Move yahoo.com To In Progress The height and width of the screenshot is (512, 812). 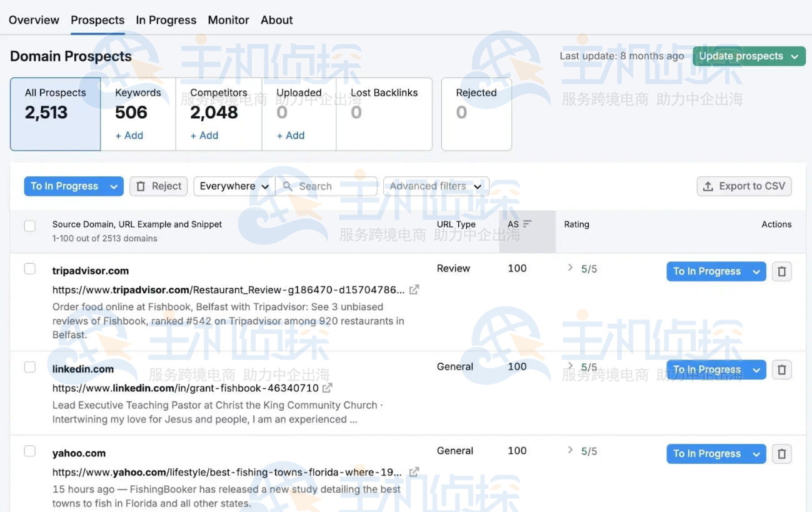pos(707,454)
